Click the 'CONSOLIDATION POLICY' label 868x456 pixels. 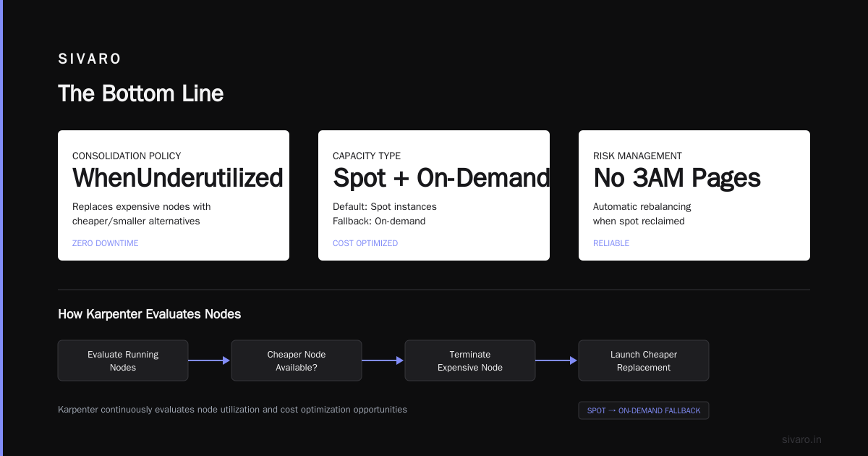point(127,156)
